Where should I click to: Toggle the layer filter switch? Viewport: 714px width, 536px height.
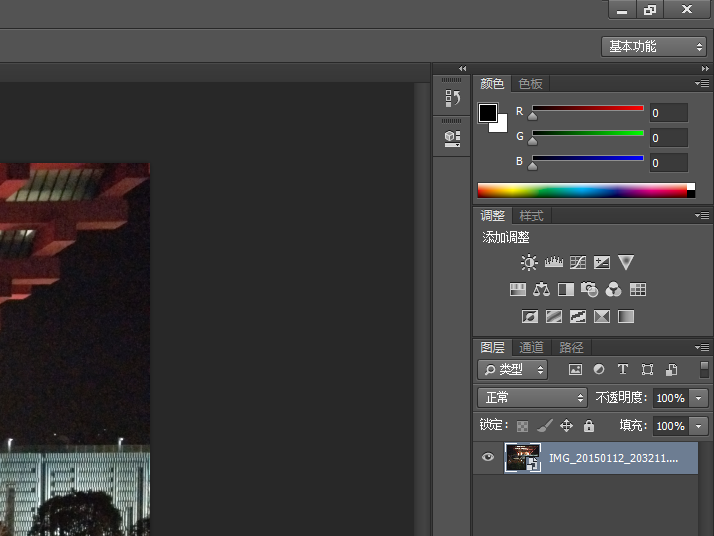[x=704, y=369]
